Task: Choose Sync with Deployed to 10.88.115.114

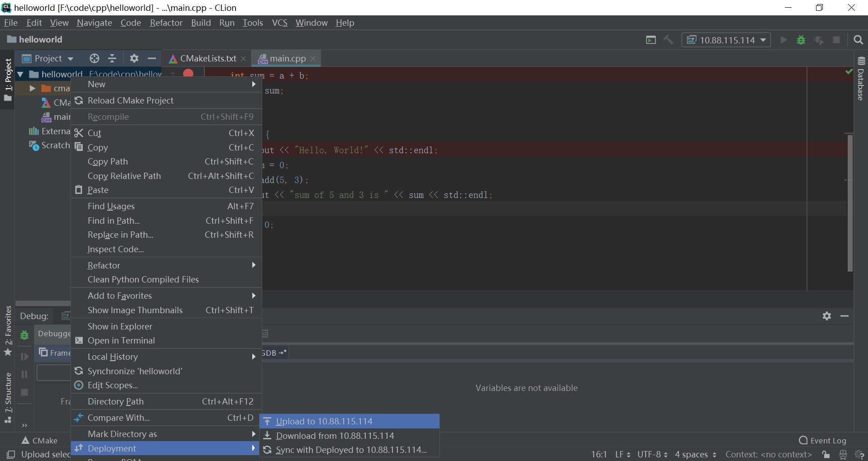Action: tap(349, 450)
